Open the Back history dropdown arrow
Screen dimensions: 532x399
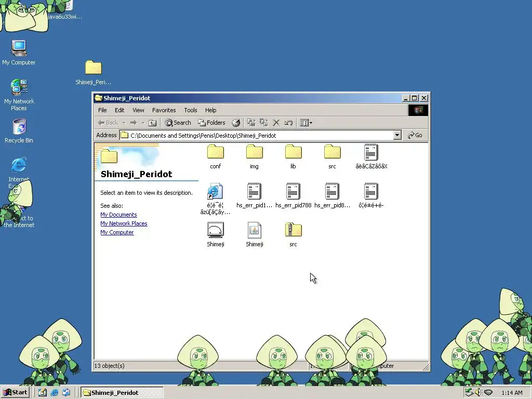click(x=124, y=123)
